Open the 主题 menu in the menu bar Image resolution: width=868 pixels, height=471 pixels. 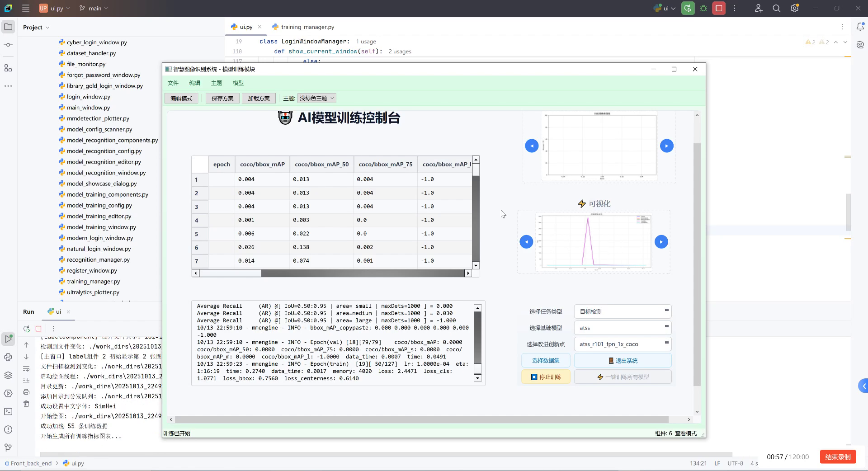coord(216,83)
